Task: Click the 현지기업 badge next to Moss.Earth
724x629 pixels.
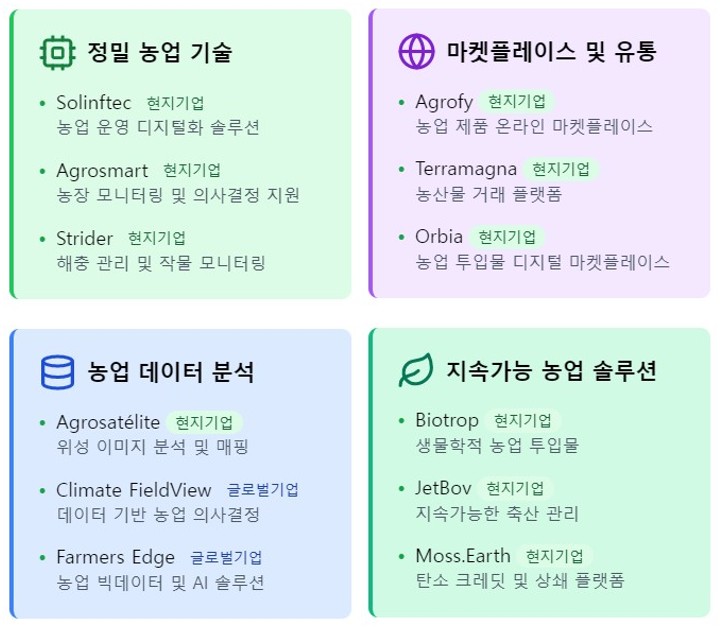Action: 556,556
